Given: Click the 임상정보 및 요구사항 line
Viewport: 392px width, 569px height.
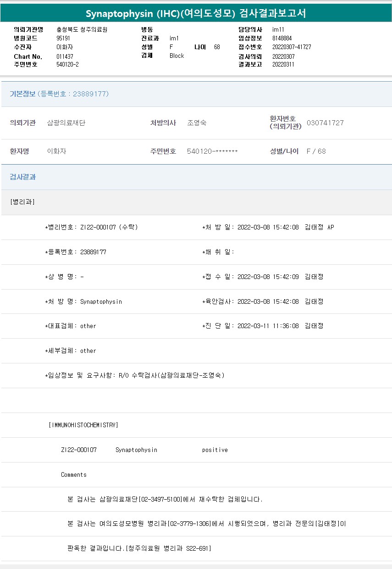Looking at the screenshot, I should click(x=134, y=375).
